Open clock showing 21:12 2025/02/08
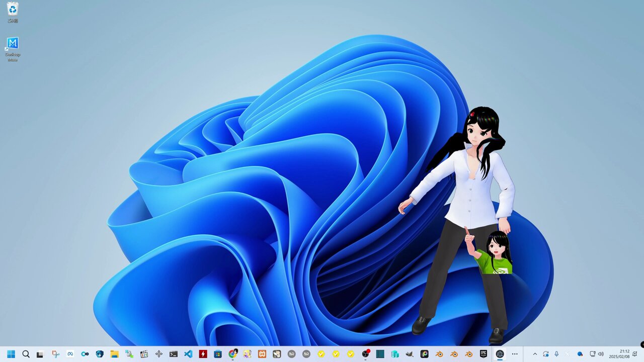This screenshot has height=362, width=644. pos(620,354)
